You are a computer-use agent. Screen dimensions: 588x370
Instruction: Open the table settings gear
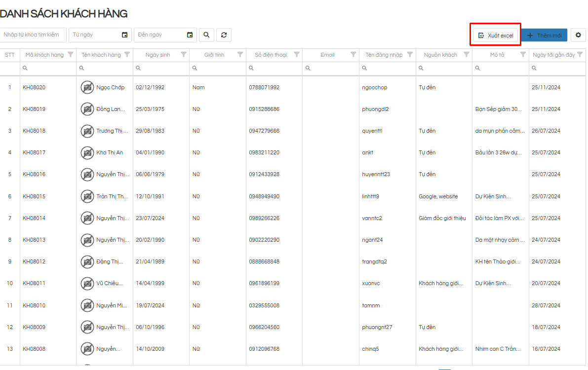578,35
